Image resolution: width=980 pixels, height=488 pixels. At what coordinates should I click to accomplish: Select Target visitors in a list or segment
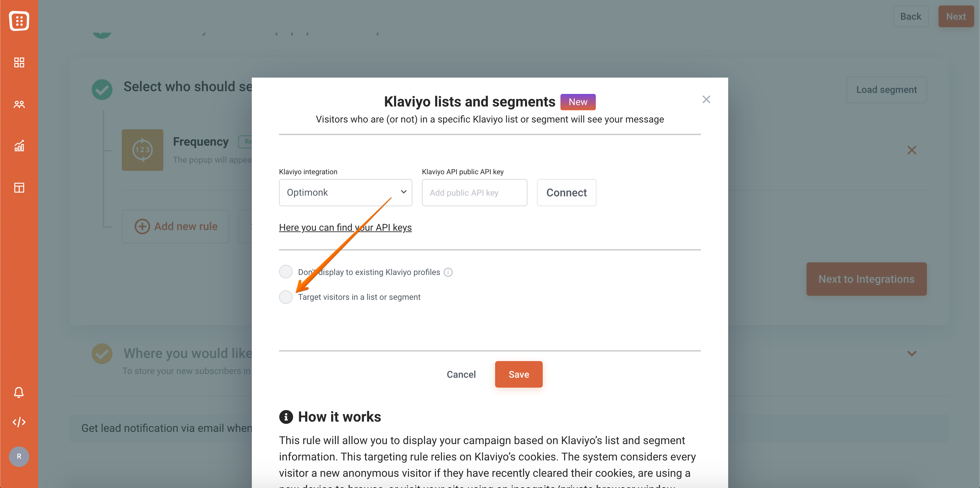pos(286,297)
